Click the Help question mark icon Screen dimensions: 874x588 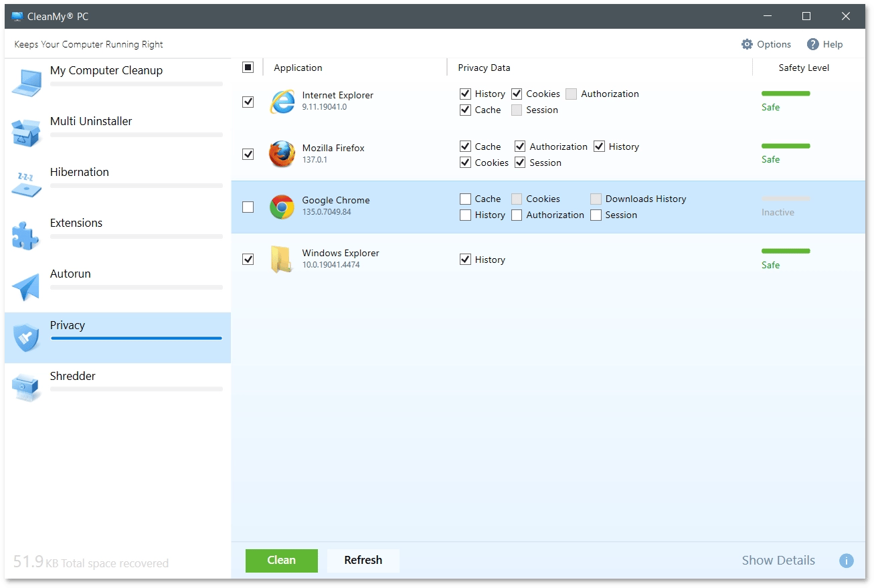pyautogui.click(x=813, y=44)
